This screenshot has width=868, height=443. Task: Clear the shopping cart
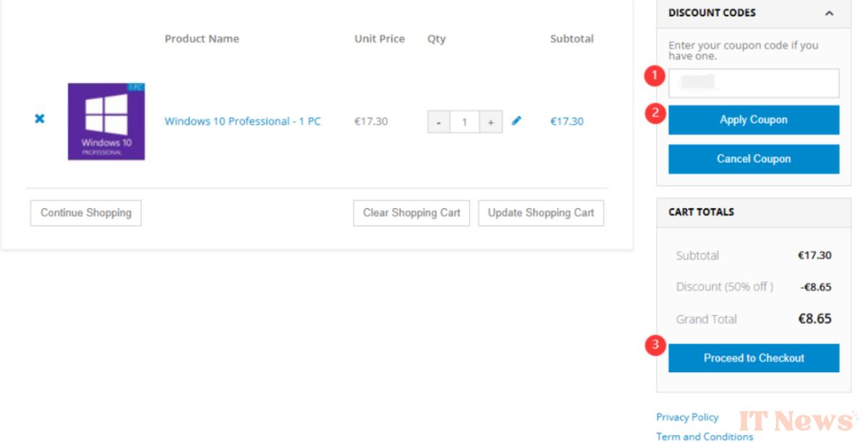(x=412, y=213)
